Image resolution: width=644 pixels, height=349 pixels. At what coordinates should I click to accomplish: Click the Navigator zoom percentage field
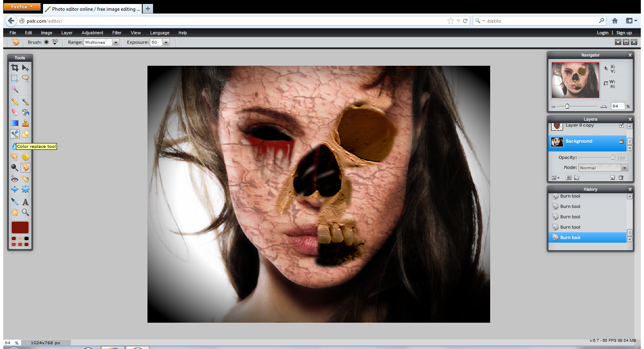click(618, 106)
